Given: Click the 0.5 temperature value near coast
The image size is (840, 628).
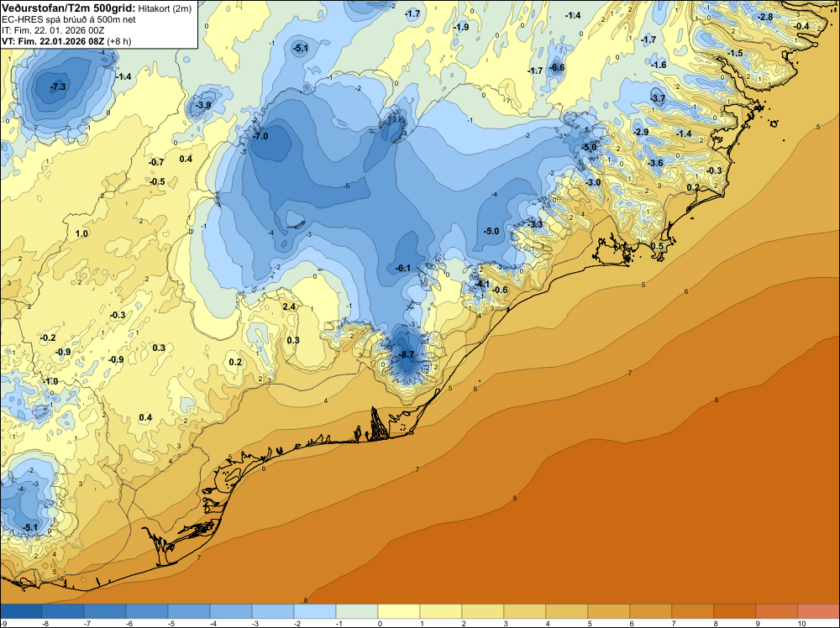Looking at the screenshot, I should 657,246.
